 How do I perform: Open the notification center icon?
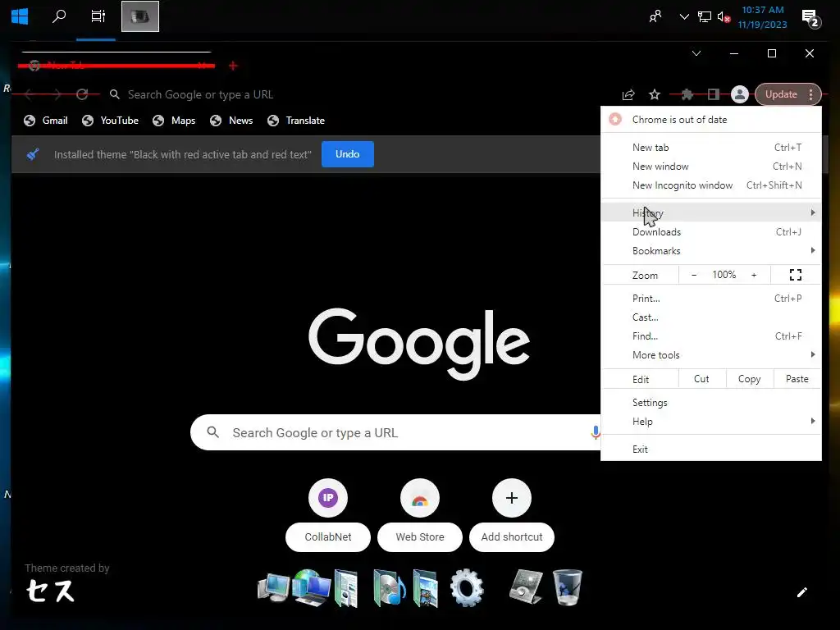pos(810,18)
